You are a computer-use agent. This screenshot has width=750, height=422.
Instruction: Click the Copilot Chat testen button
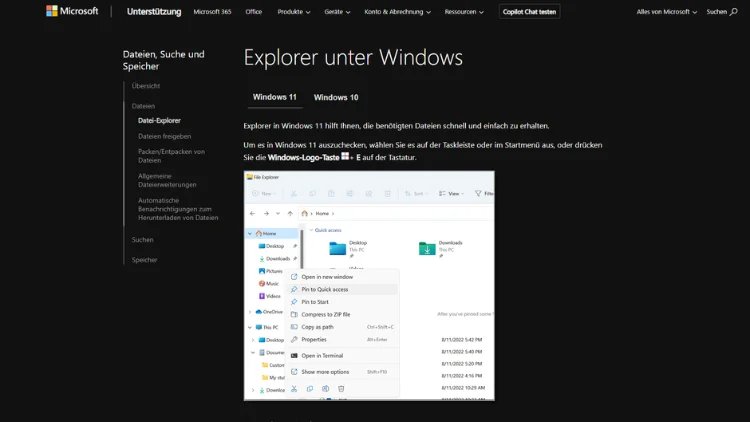(x=529, y=11)
